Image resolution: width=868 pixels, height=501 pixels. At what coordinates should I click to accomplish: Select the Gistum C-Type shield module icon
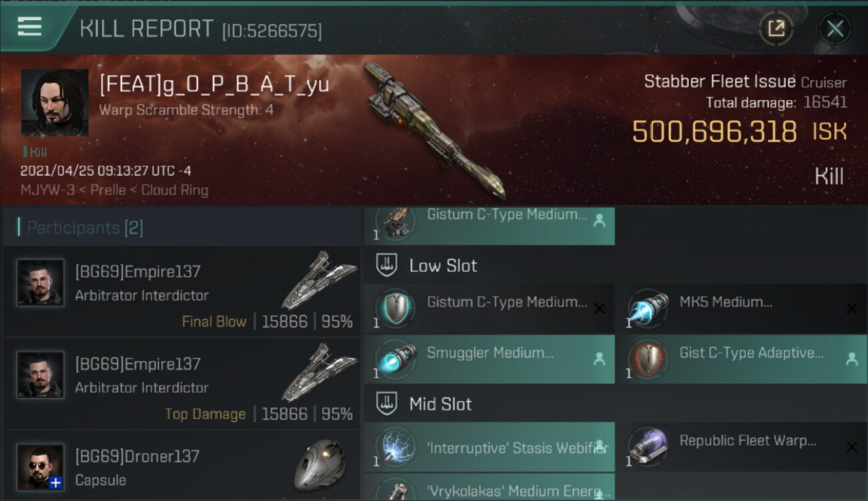click(395, 309)
